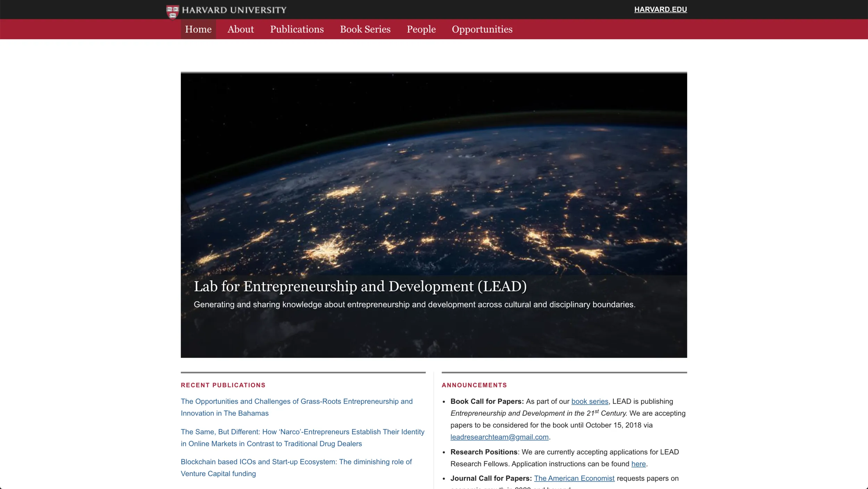
Task: Select the Home navigation tab
Action: click(x=198, y=29)
